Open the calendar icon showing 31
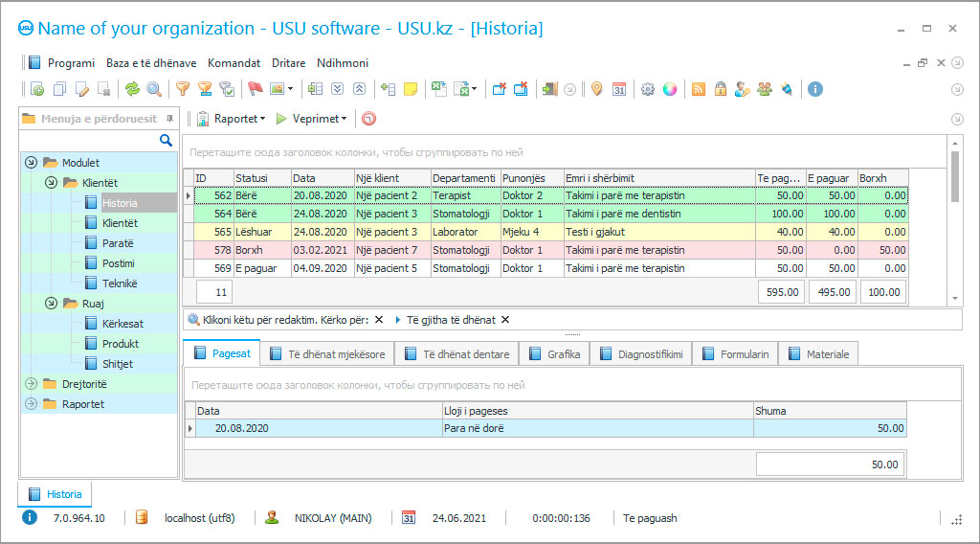 619,89
